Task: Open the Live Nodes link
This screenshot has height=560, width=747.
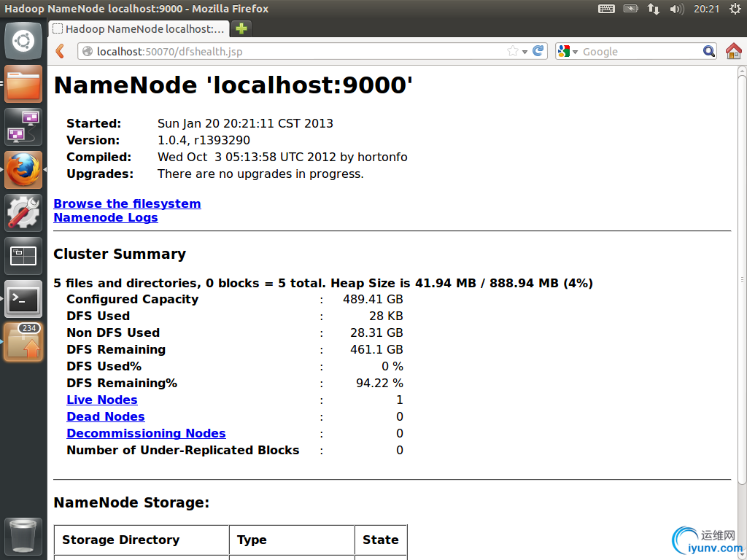Action: tap(102, 400)
